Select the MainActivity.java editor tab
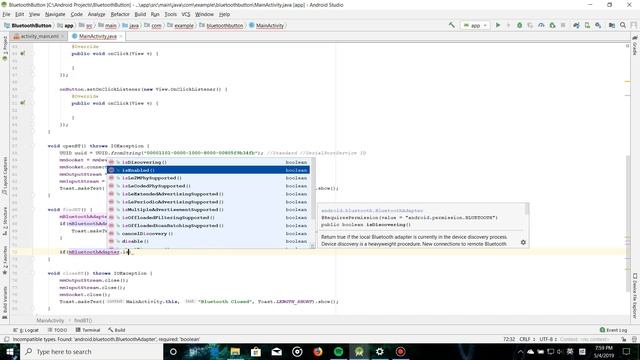This screenshot has width=640, height=360. [98, 36]
